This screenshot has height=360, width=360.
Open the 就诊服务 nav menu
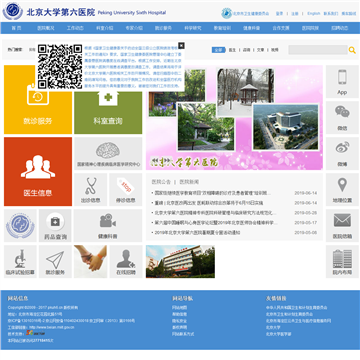[x=163, y=28]
